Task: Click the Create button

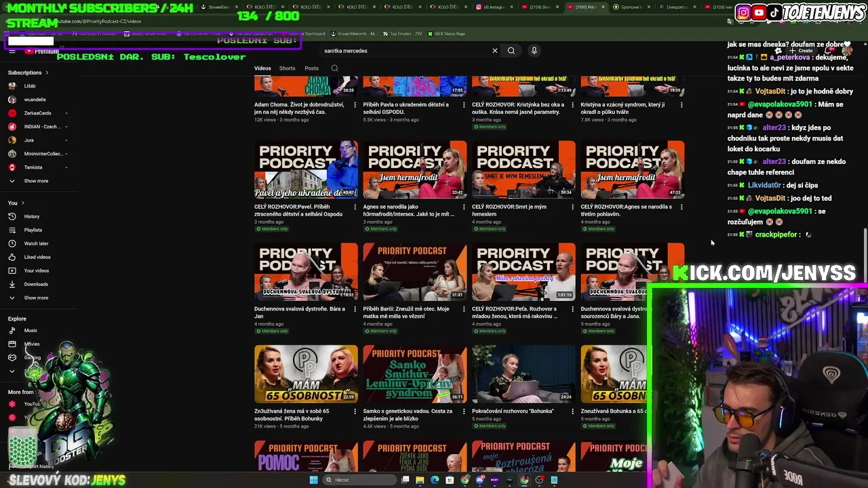Action: [802, 51]
